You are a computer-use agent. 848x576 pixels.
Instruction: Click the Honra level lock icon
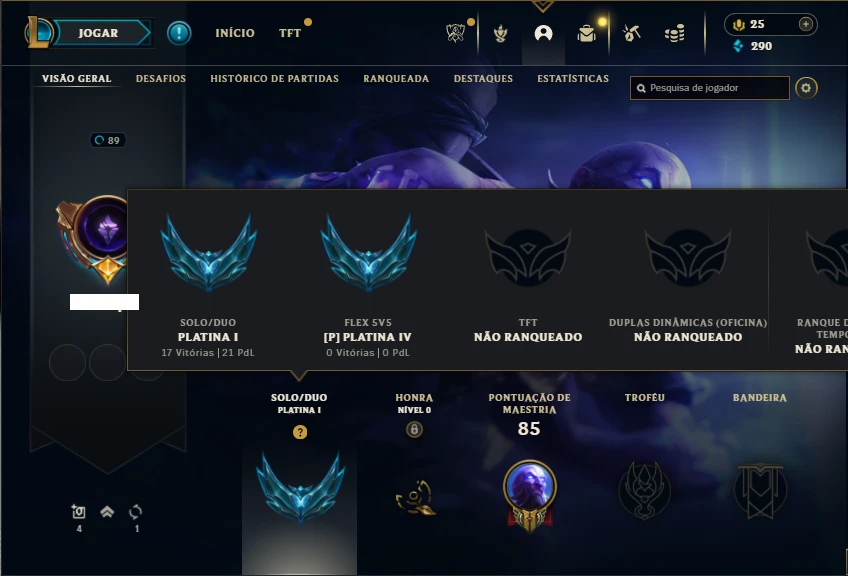pyautogui.click(x=414, y=429)
